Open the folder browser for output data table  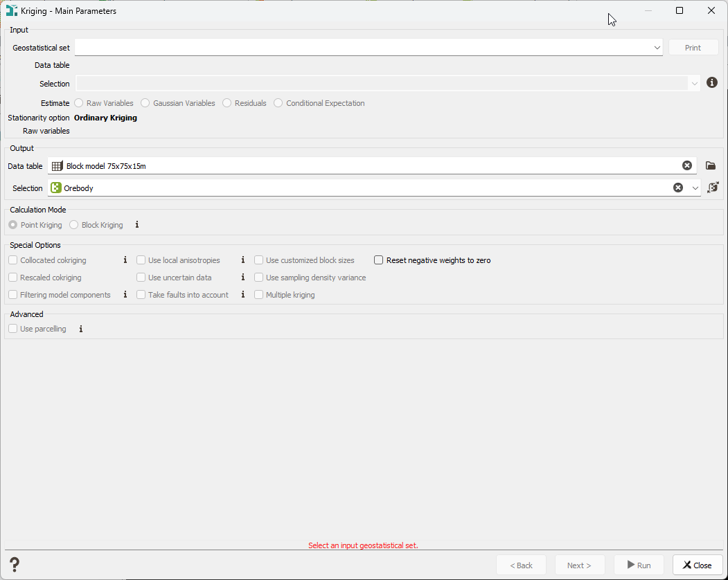pyautogui.click(x=711, y=165)
